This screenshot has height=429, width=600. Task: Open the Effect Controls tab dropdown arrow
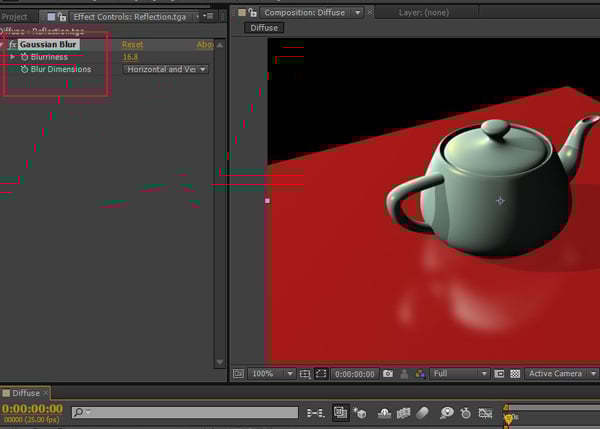(197, 16)
